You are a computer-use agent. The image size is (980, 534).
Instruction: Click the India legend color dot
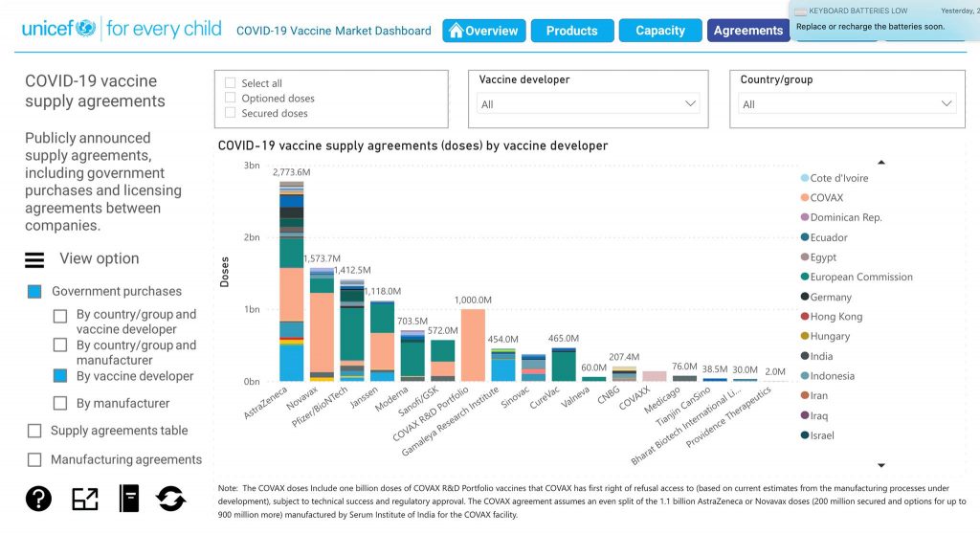coord(805,356)
